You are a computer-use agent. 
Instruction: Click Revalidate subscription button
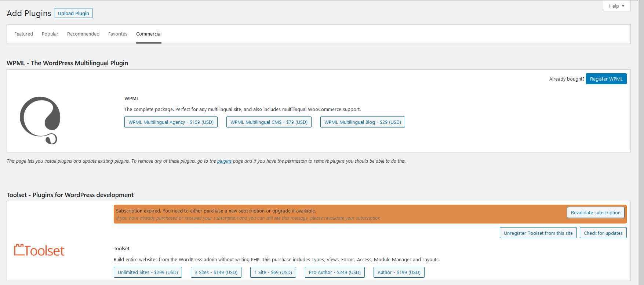596,213
